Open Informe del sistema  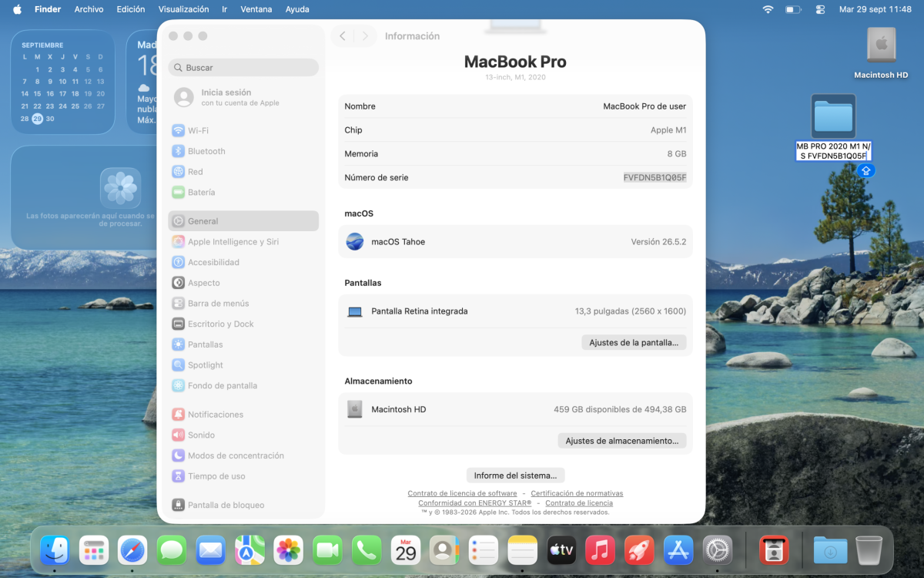[516, 476]
